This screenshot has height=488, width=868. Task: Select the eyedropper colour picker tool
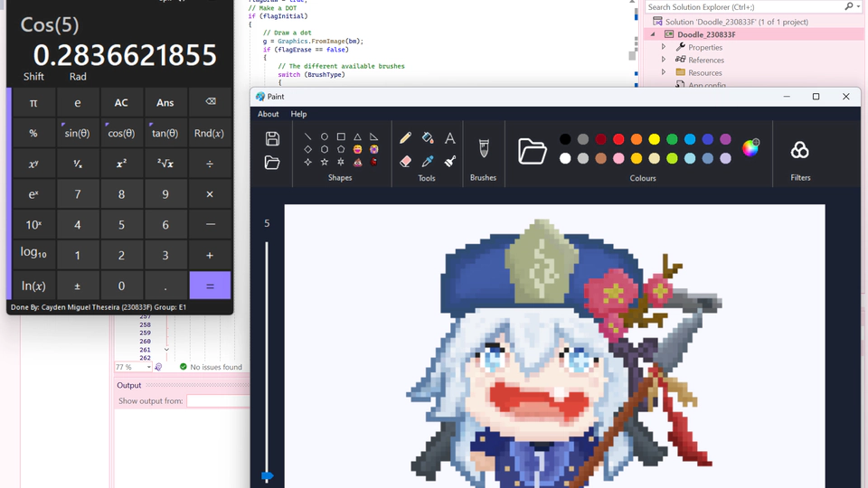[428, 161]
